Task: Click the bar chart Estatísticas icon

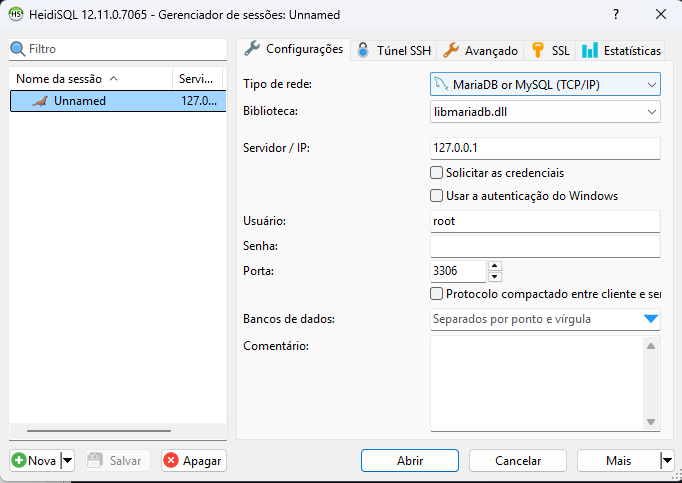Action: 590,50
